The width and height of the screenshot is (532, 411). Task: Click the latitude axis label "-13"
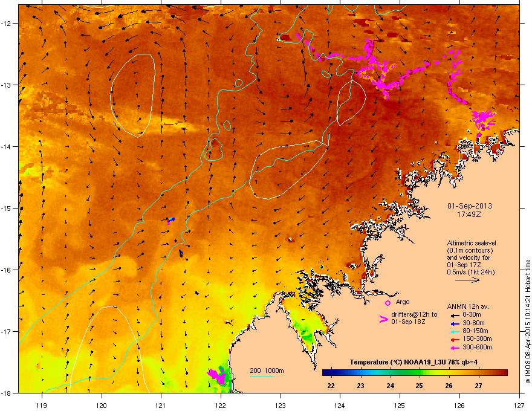pos(6,85)
